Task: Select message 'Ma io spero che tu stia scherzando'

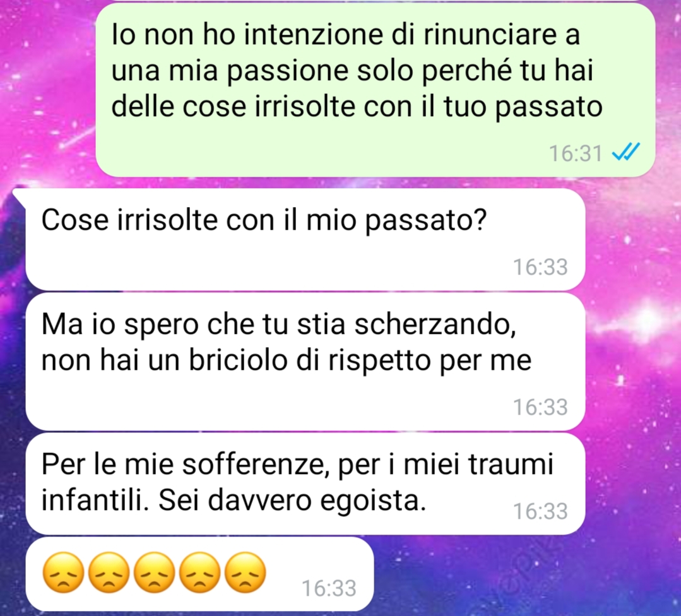Action: pos(305,362)
